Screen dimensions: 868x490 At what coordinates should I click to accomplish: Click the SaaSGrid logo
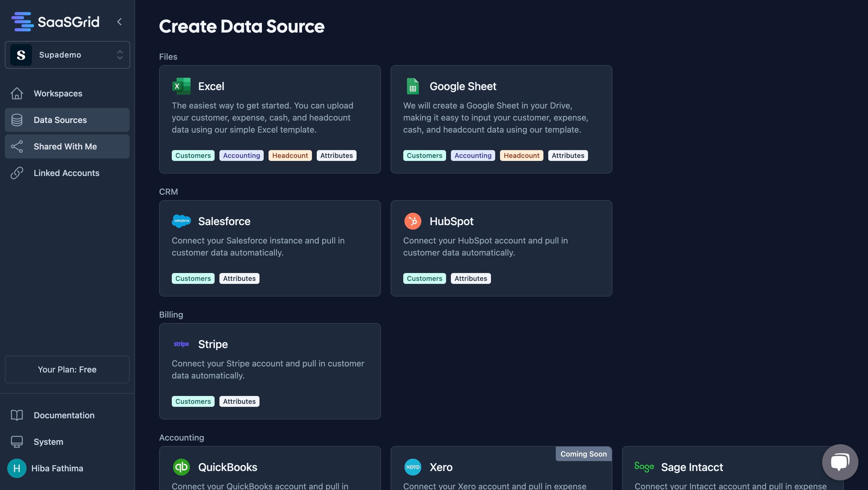tap(55, 22)
